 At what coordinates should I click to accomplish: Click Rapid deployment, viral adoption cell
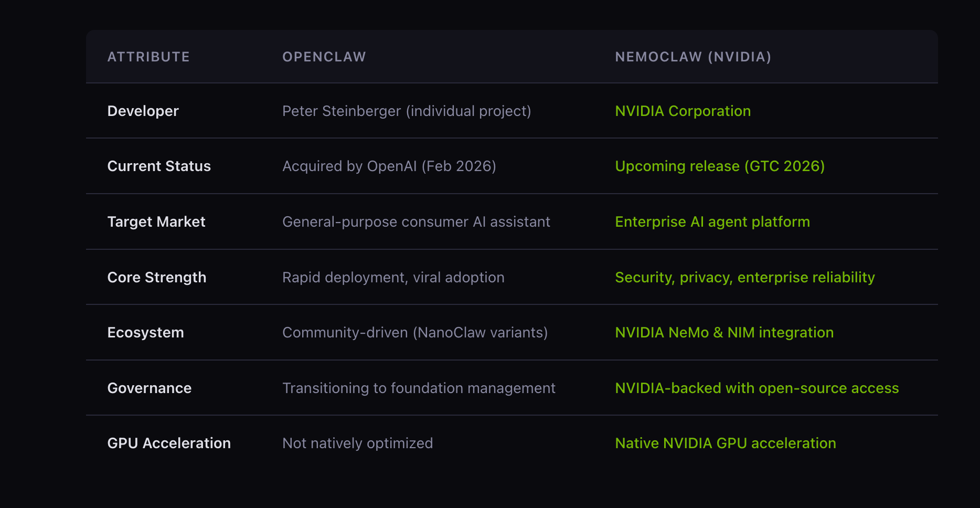(393, 278)
